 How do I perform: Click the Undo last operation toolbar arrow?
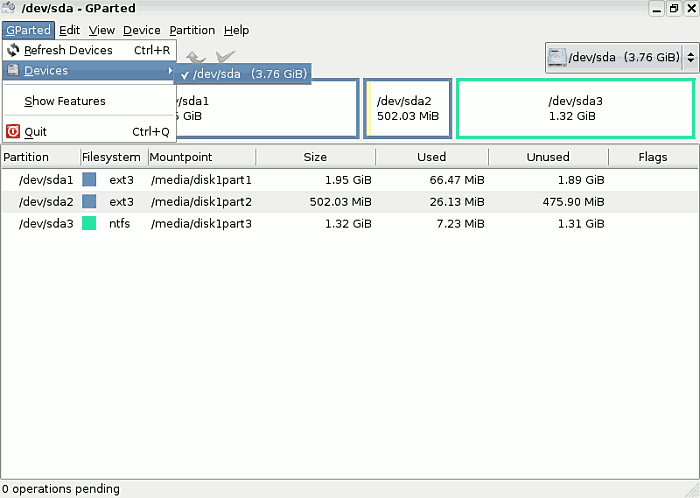195,59
